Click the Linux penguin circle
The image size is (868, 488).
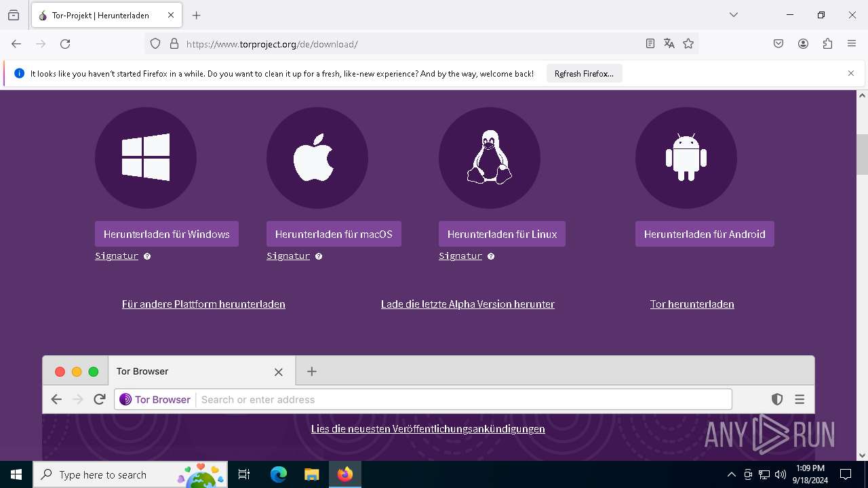coord(490,158)
